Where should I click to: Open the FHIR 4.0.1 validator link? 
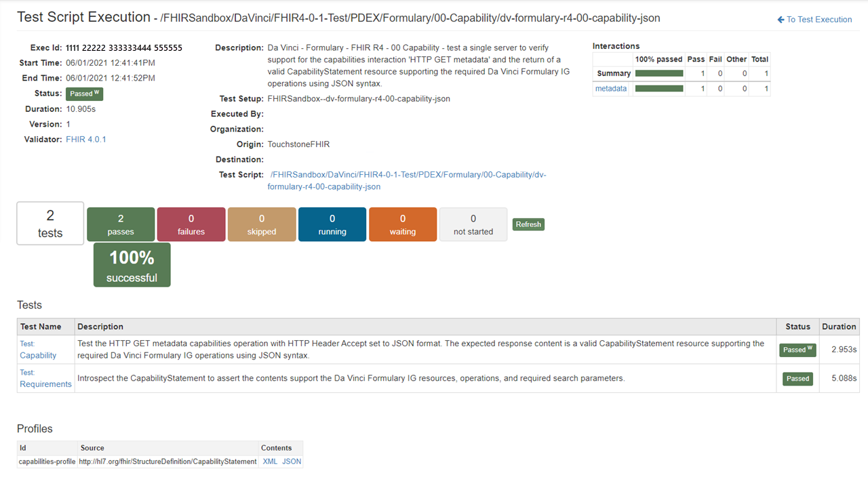click(x=86, y=140)
